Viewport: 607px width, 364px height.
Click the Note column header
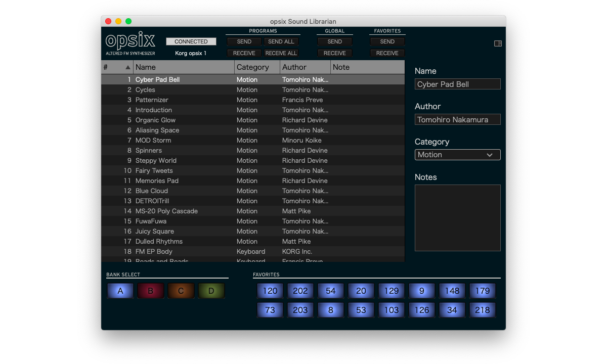click(x=368, y=67)
